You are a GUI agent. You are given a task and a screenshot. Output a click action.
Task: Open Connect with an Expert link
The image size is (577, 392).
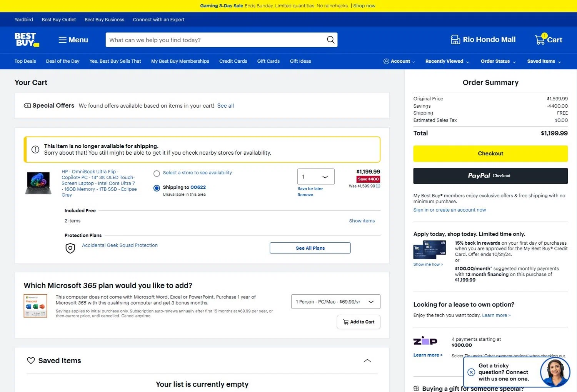pyautogui.click(x=158, y=20)
